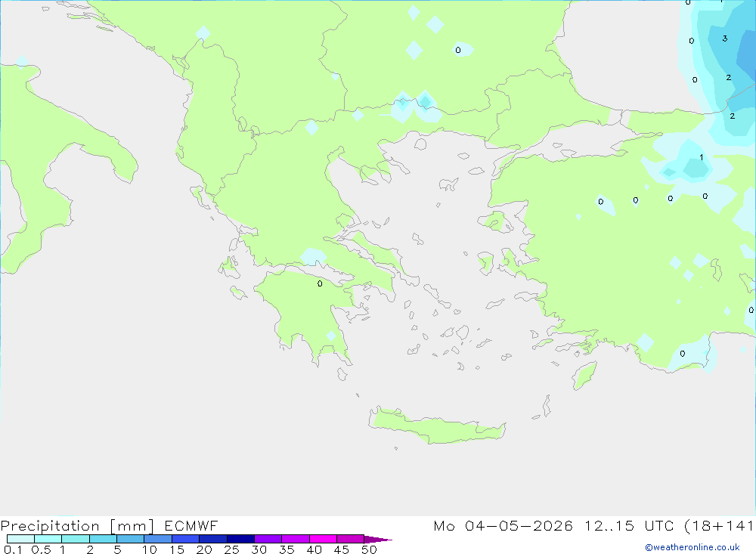Click the 25–30 mm dark navy legend swatch
The height and width of the screenshot is (554, 756).
point(240,539)
